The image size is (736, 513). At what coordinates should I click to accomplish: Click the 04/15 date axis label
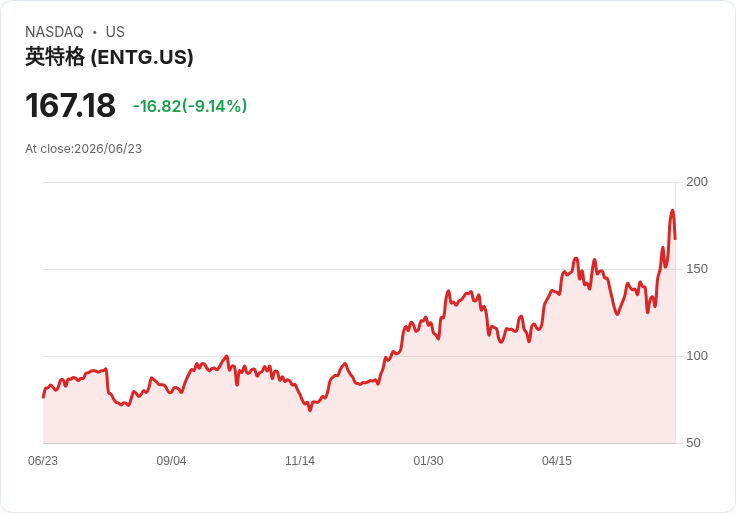pyautogui.click(x=557, y=461)
